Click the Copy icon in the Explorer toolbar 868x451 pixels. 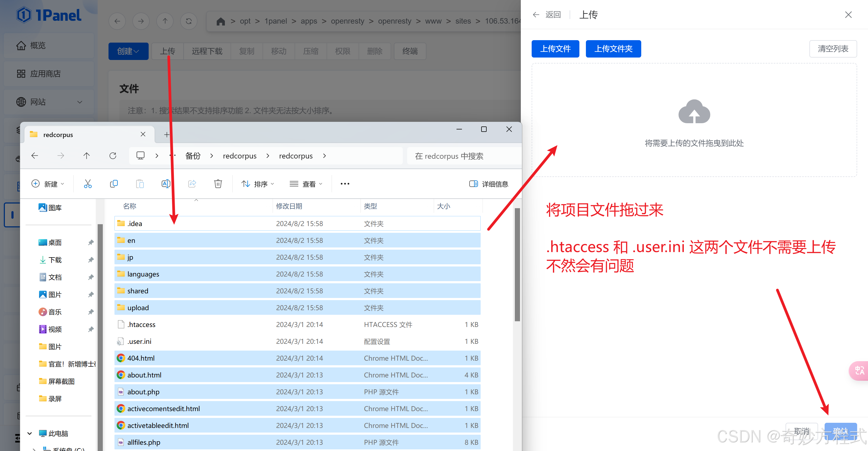click(114, 184)
